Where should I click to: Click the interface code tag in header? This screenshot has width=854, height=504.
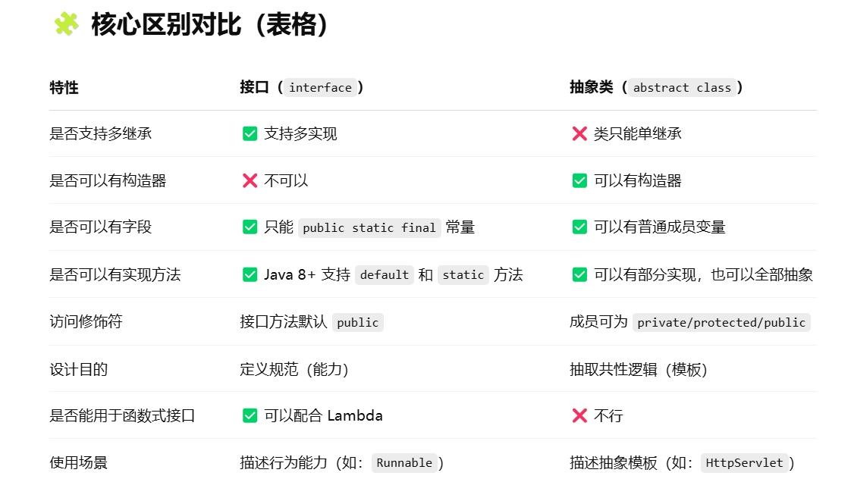(320, 87)
